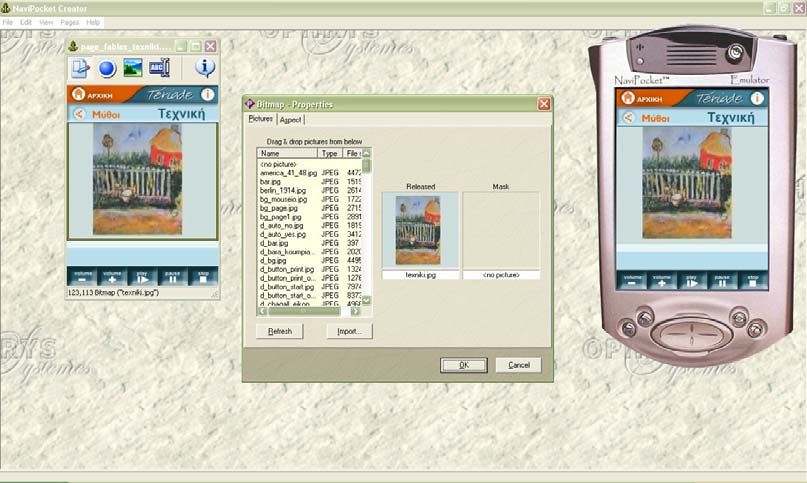Confirm with the OK button

tap(464, 365)
